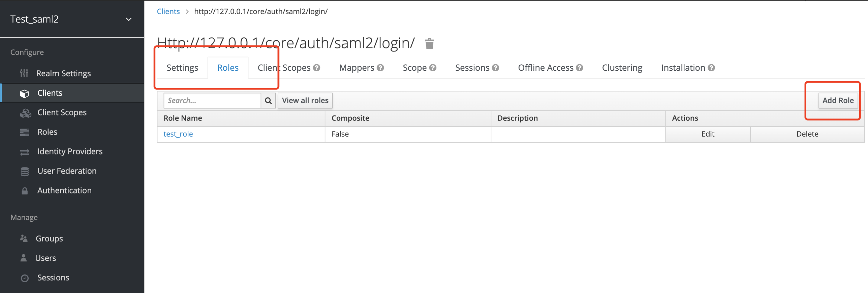Image resolution: width=868 pixels, height=295 pixels.
Task: Expand the realm dropdown chevron
Action: (x=128, y=19)
